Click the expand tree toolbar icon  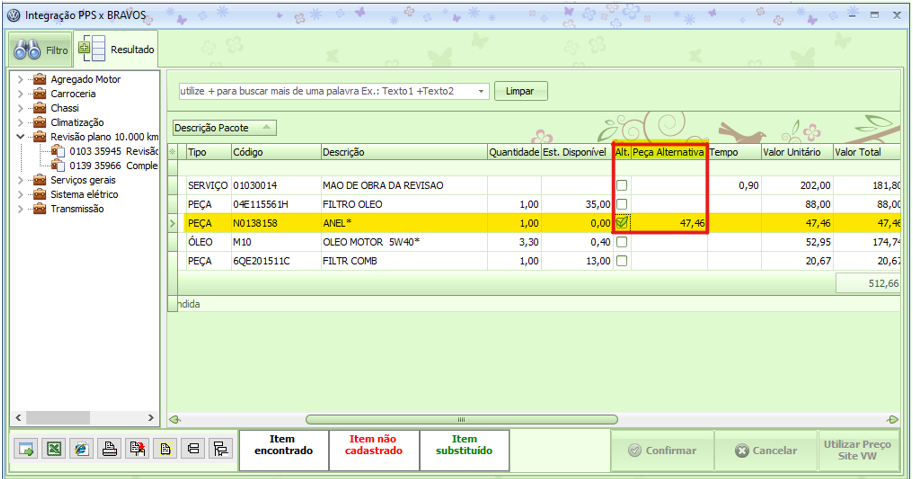[221, 449]
